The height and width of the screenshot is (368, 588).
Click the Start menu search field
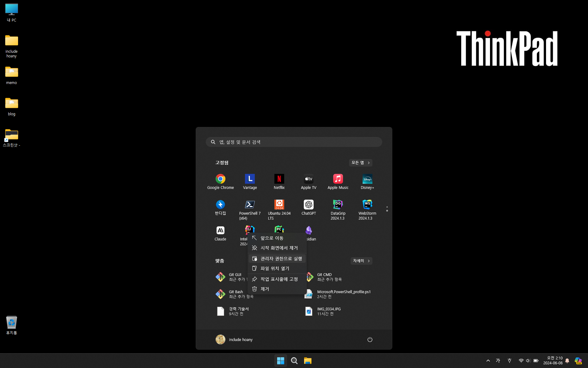point(294,142)
